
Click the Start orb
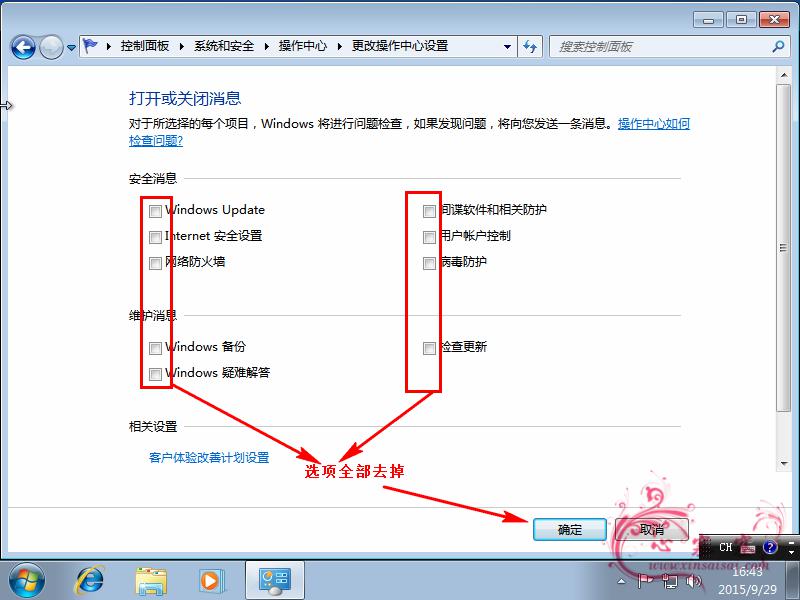[26, 580]
